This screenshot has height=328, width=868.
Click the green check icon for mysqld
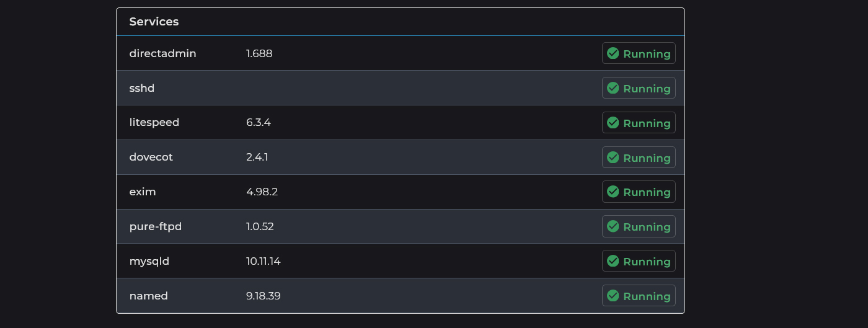click(613, 261)
